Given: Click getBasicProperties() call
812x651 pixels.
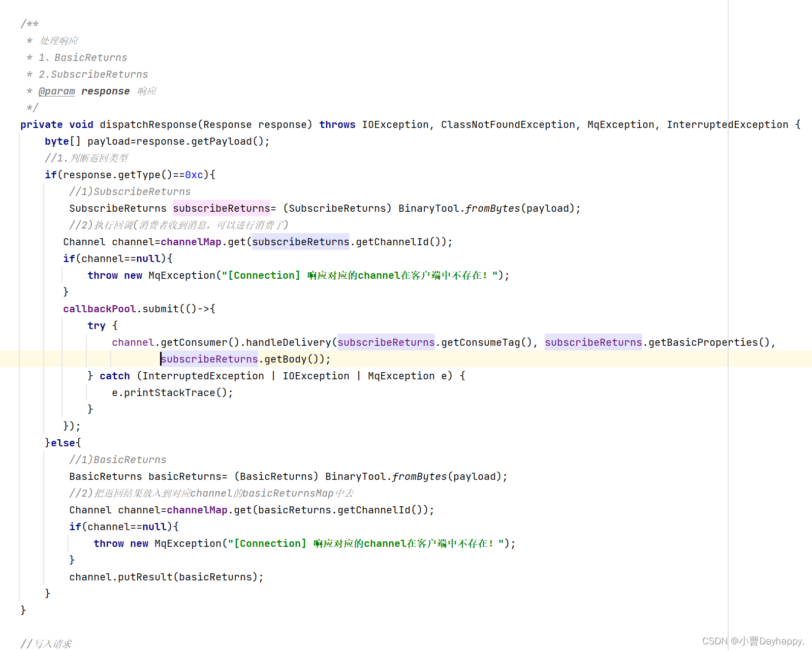Looking at the screenshot, I should pyautogui.click(x=709, y=342).
